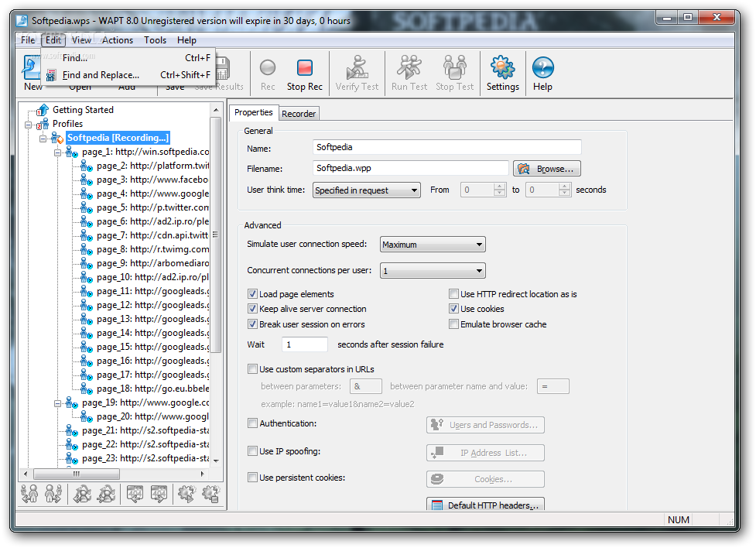Increase the 'to' seconds stepper value

(565, 187)
